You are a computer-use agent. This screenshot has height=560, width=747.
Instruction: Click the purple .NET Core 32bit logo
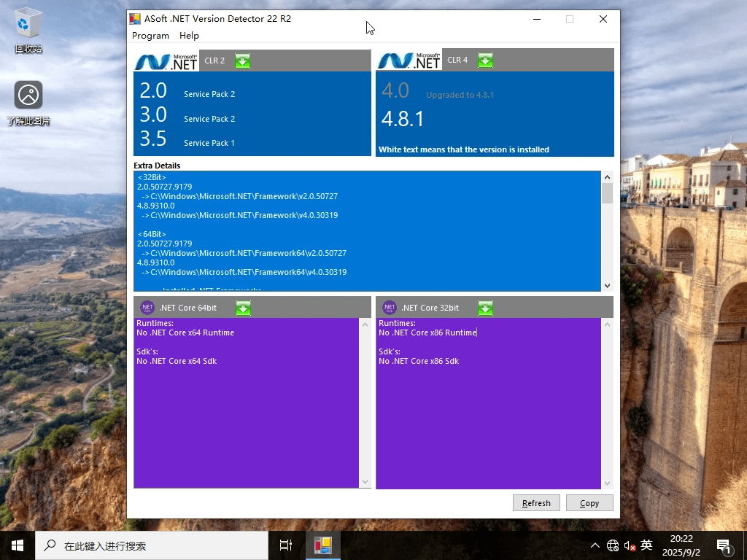tap(389, 308)
